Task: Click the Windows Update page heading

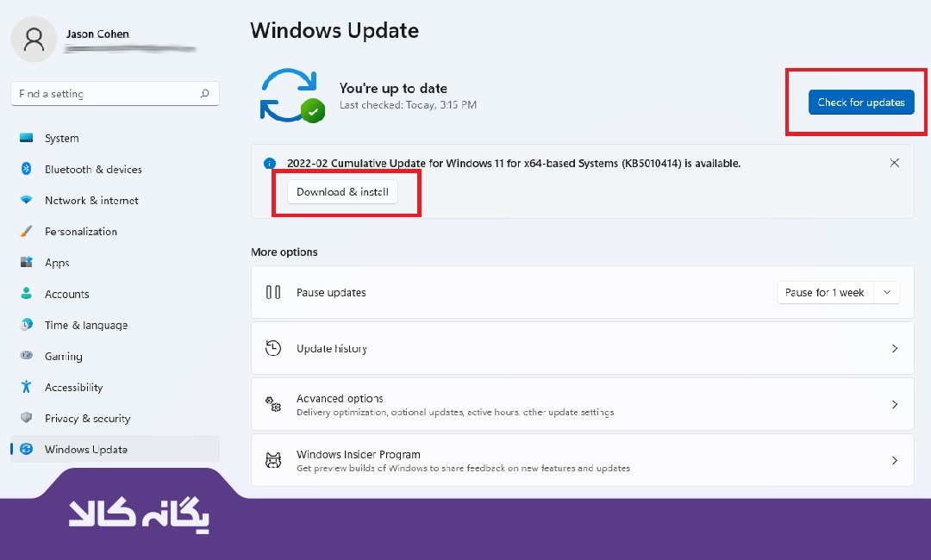Action: [334, 30]
